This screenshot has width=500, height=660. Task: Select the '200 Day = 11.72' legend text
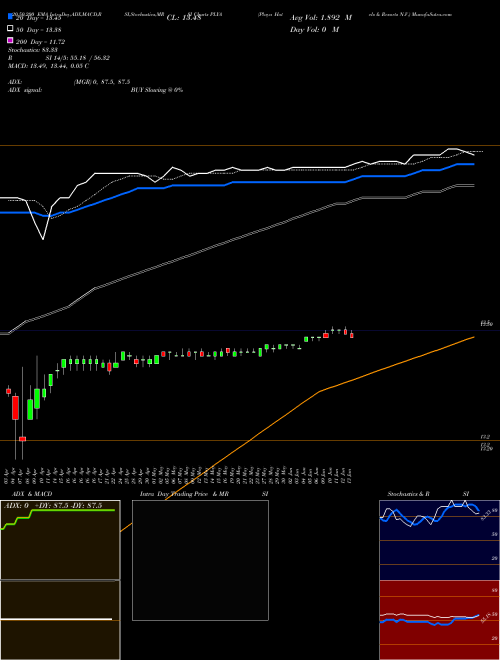(x=40, y=42)
